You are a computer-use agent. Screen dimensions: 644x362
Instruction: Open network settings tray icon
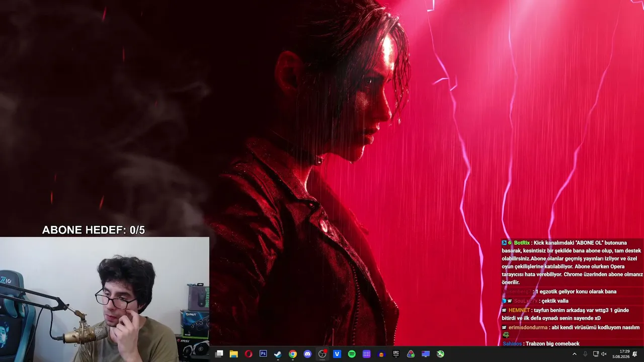tap(596, 354)
